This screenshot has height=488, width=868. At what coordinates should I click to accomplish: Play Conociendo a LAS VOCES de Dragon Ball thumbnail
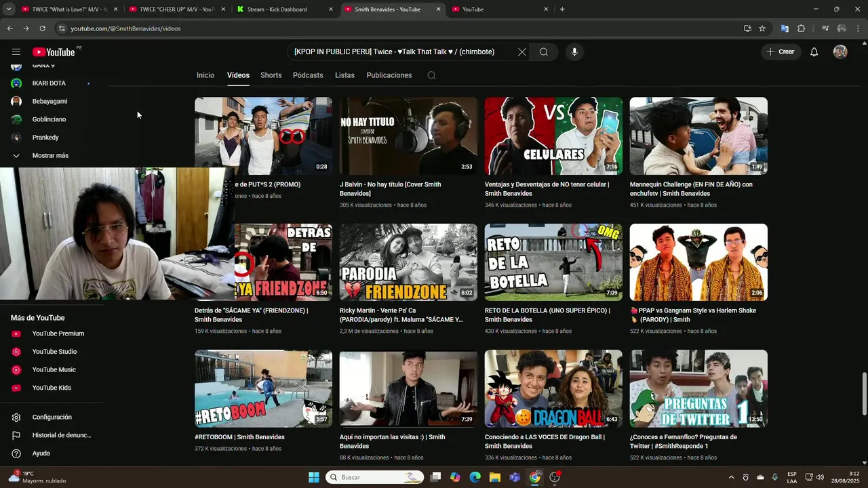click(553, 388)
